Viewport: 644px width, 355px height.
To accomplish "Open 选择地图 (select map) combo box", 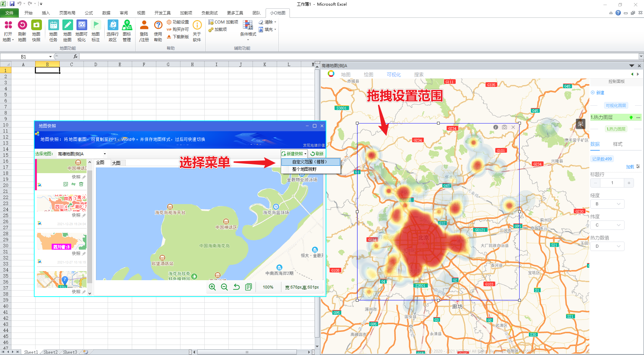I will [x=82, y=154].
